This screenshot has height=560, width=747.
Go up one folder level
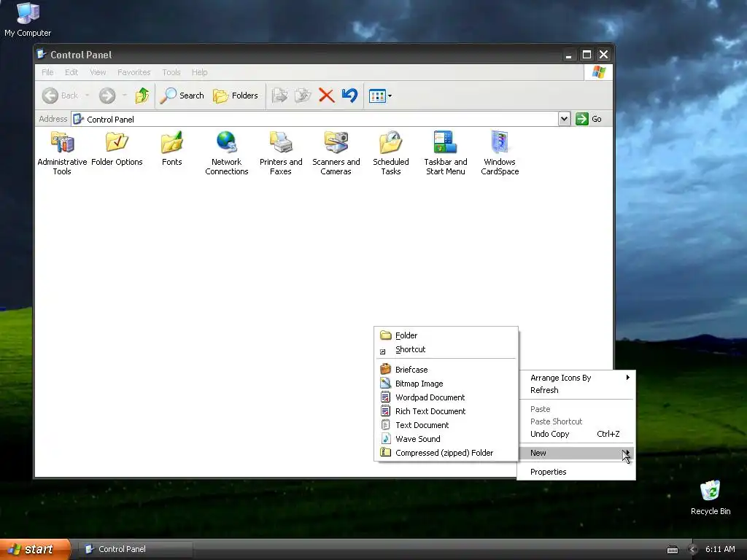[x=142, y=96]
